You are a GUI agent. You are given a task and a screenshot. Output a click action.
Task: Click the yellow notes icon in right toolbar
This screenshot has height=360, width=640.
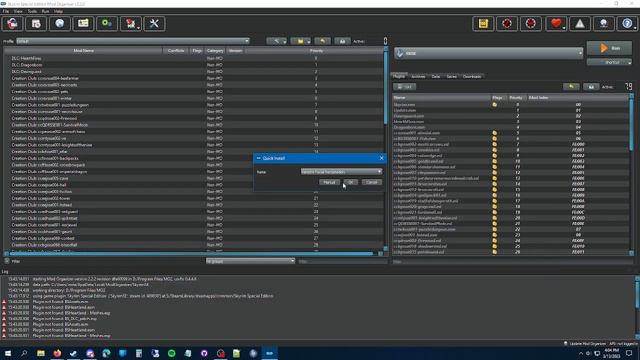coord(483,24)
